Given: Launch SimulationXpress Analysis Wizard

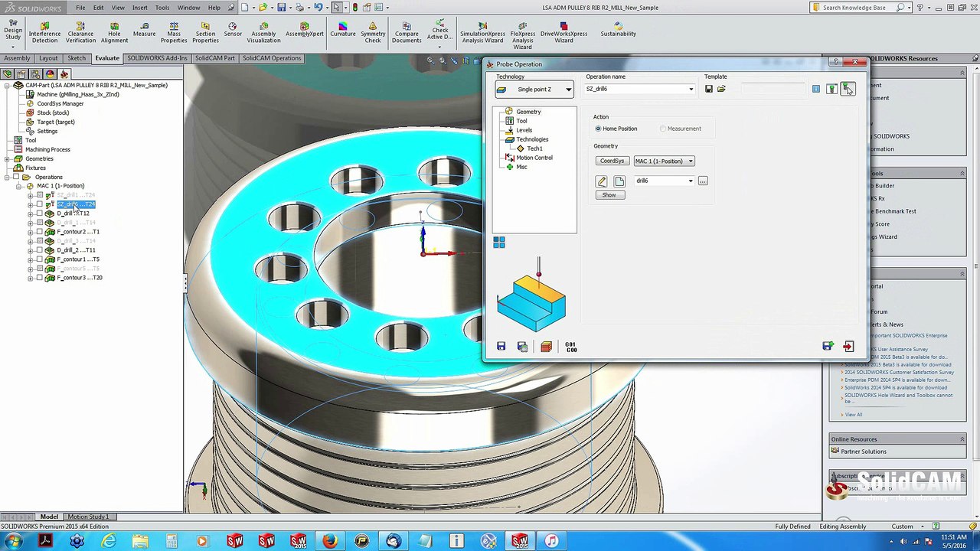Looking at the screenshot, I should click(482, 32).
